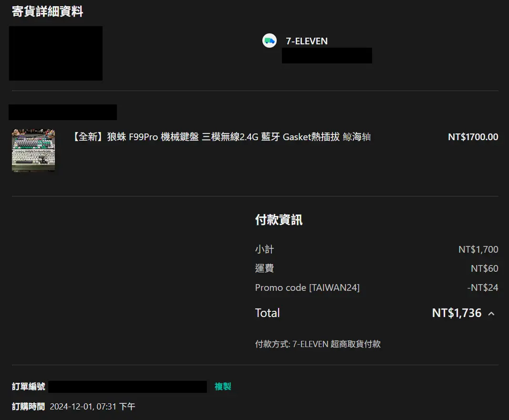Click the 付款資訊 section heading
The image size is (509, 420).
point(279,220)
